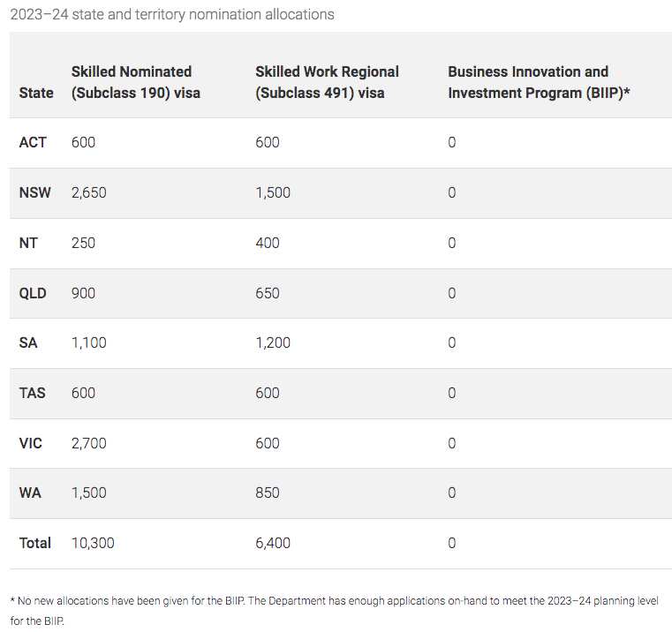Screen dimensions: 672x632
Task: Click NT's 400 Subclass 491 value
Action: coord(268,243)
